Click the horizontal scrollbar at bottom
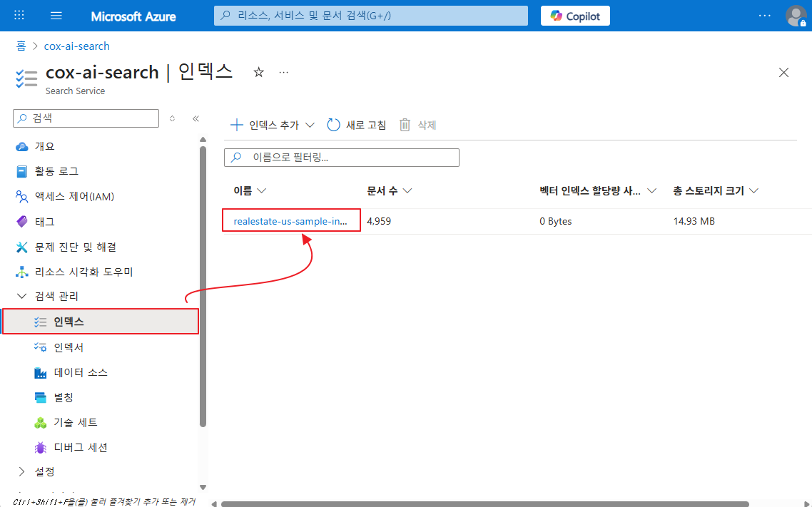The width and height of the screenshot is (812, 507). click(484, 503)
